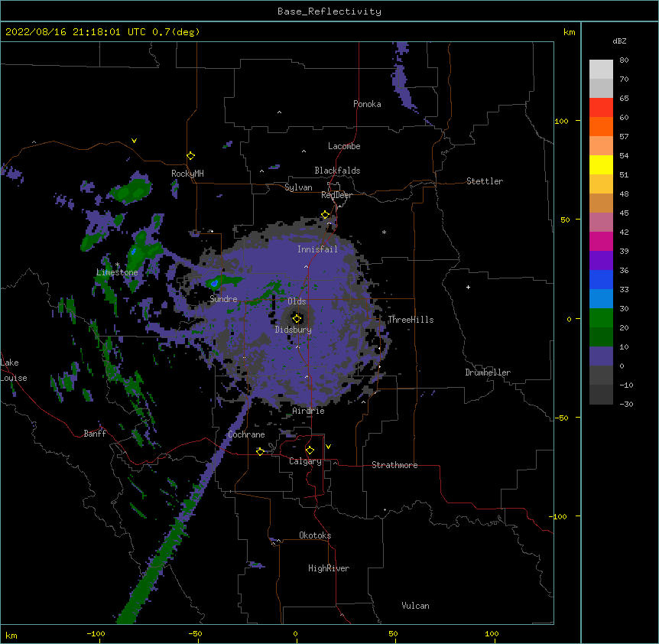The image size is (659, 644).
Task: Click the Sylvan label
Action: pos(298,187)
